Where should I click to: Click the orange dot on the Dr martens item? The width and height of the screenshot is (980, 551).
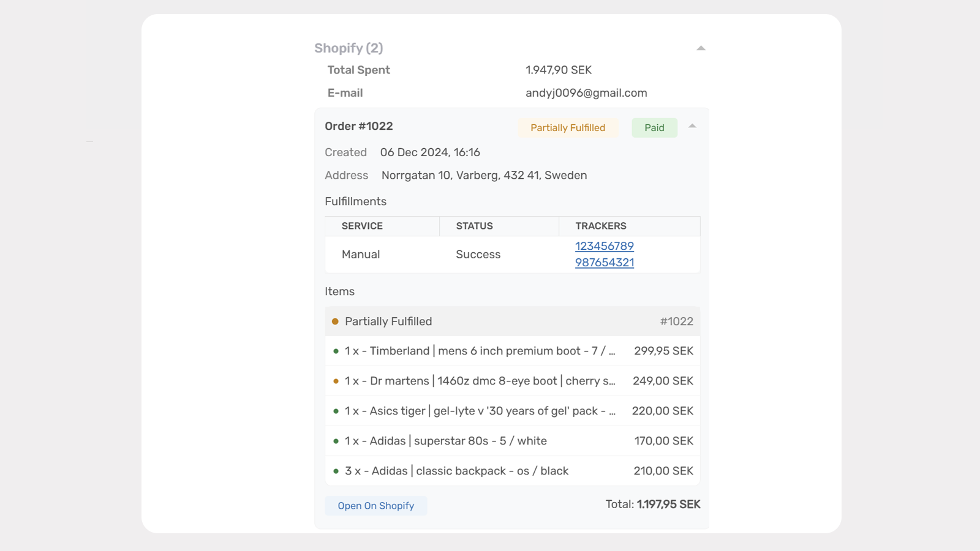click(x=335, y=380)
